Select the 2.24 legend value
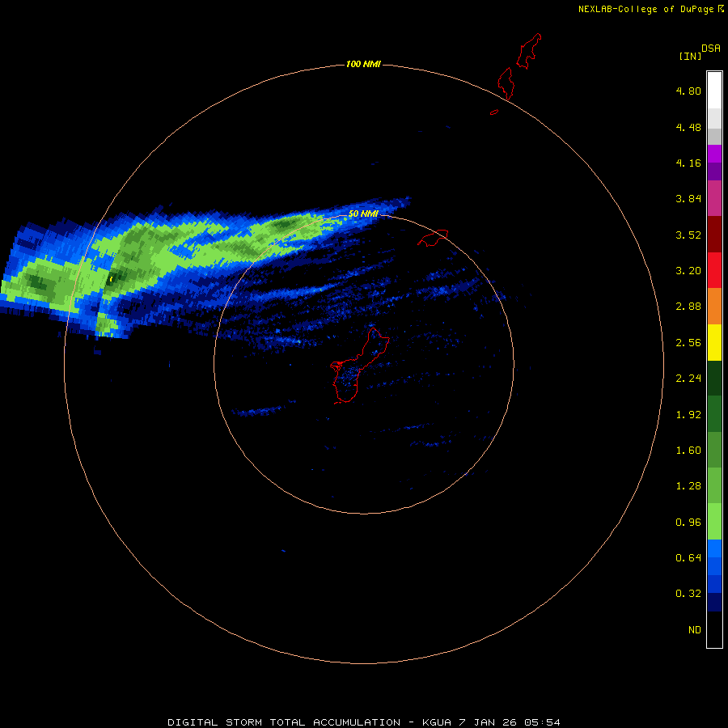This screenshot has height=728, width=728. [688, 379]
